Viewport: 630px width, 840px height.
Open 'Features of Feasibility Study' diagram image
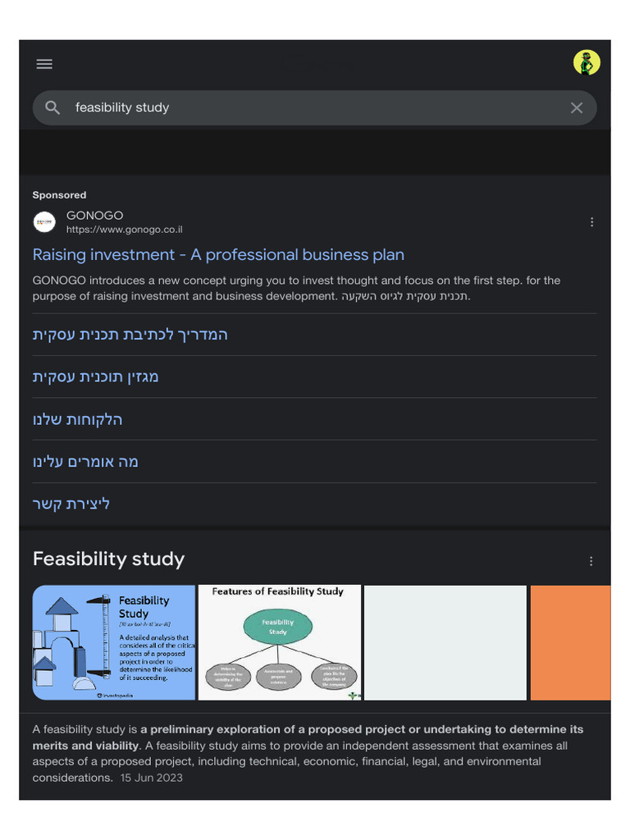click(x=279, y=642)
